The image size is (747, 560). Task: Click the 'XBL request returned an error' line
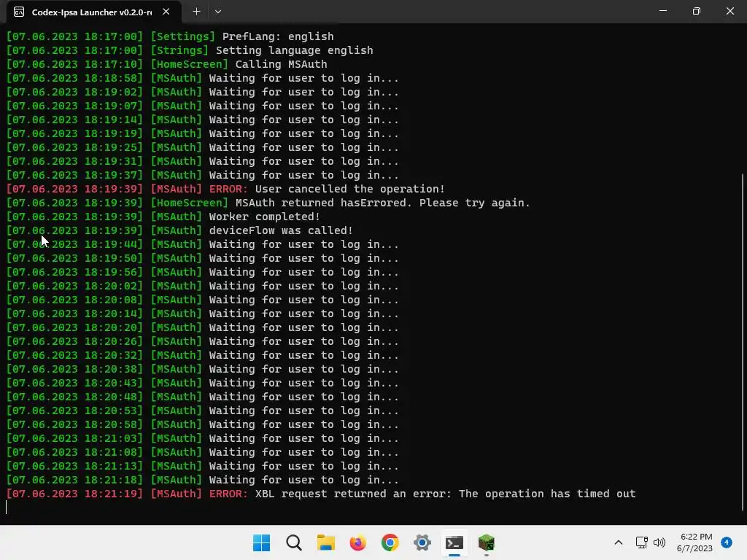(321, 494)
